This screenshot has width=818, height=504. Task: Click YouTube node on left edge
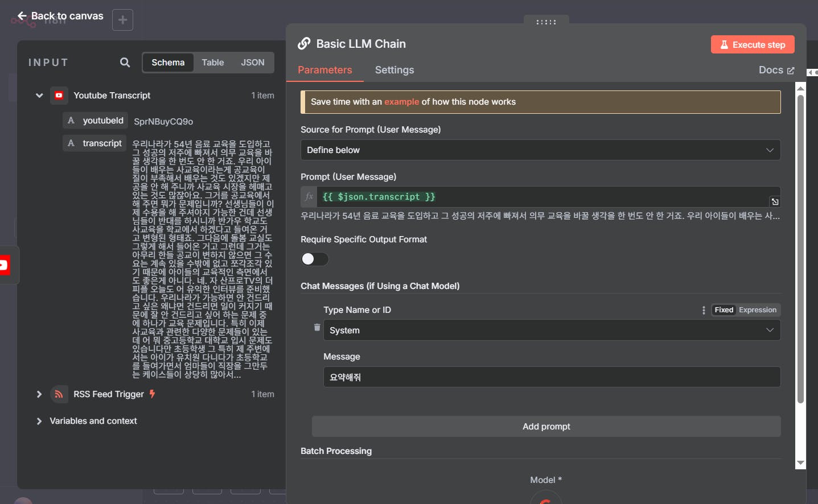point(5,265)
